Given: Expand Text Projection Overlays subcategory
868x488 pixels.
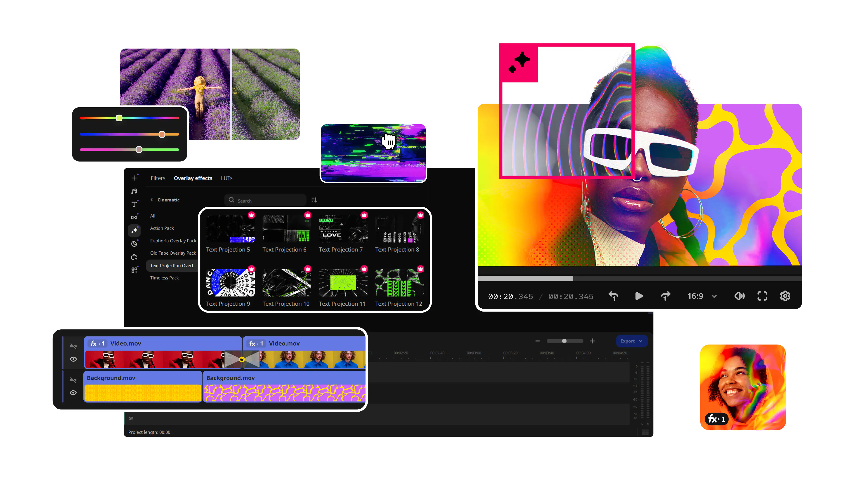Looking at the screenshot, I should (x=173, y=265).
